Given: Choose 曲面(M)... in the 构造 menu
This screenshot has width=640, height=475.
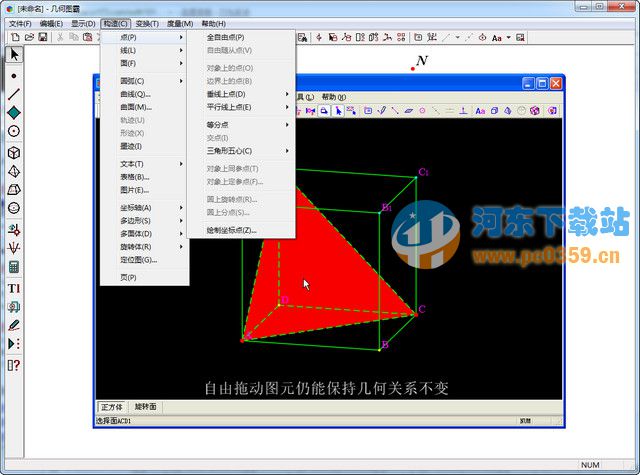Looking at the screenshot, I should point(144,107).
